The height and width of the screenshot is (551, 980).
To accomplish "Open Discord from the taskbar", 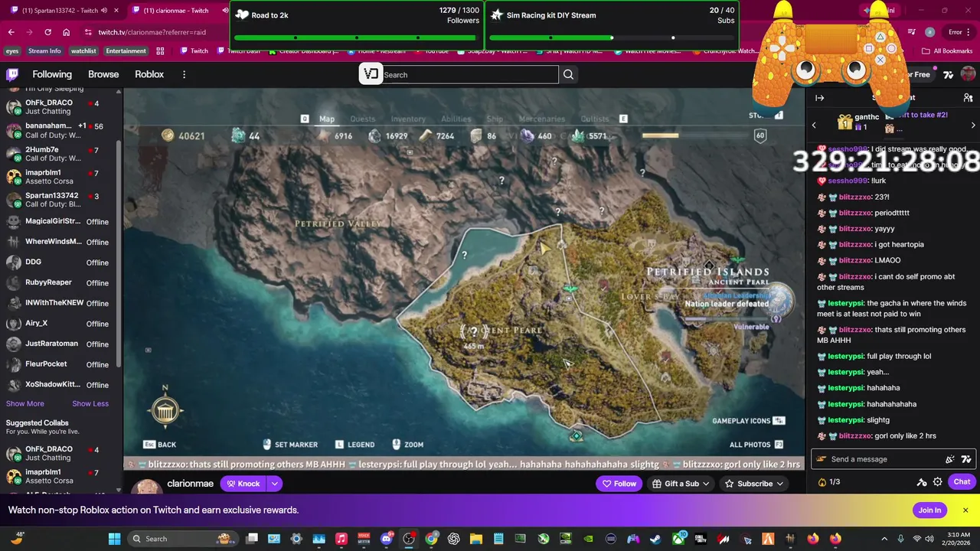I will (x=386, y=539).
